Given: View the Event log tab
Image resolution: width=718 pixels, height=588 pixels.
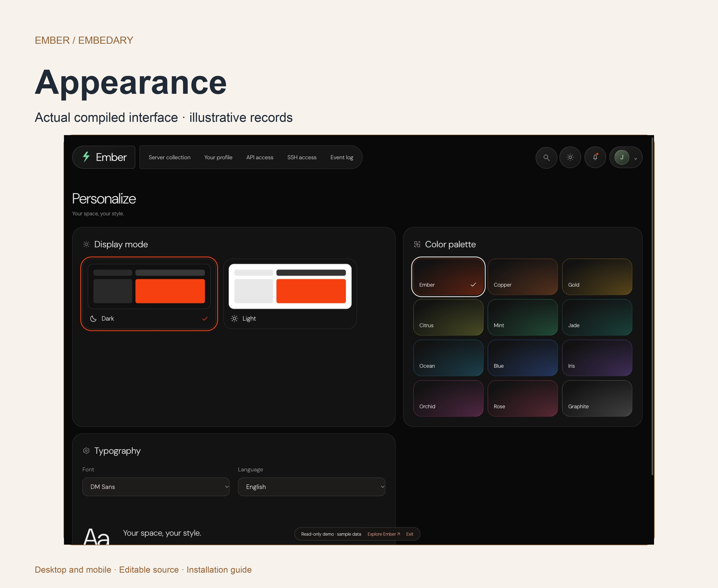Looking at the screenshot, I should (x=342, y=158).
